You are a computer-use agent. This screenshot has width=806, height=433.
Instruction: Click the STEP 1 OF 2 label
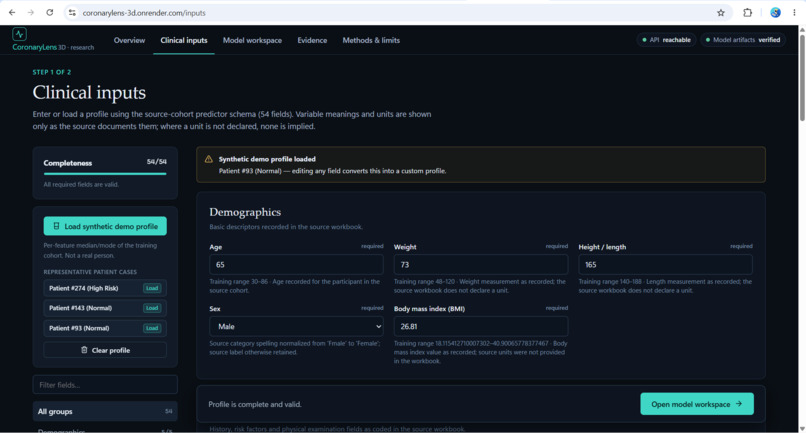(52, 72)
